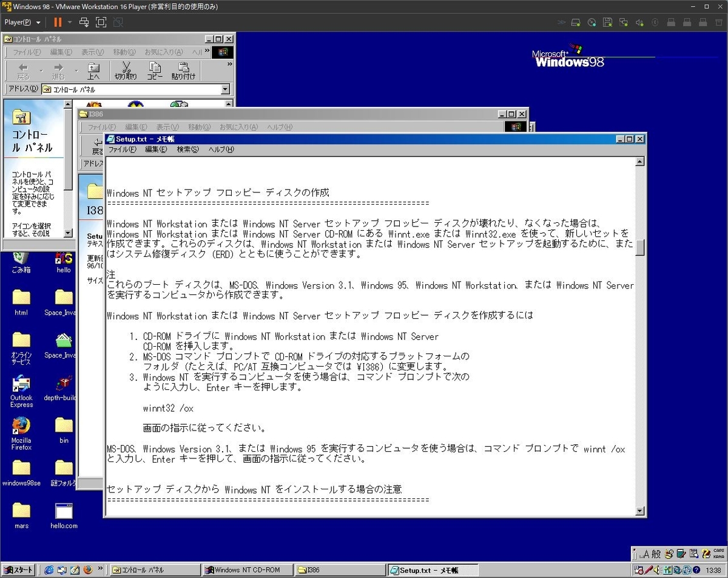Viewport: 728px width, 578px height.
Task: Click the Copy button in Control Panel toolbar
Action: coord(155,70)
